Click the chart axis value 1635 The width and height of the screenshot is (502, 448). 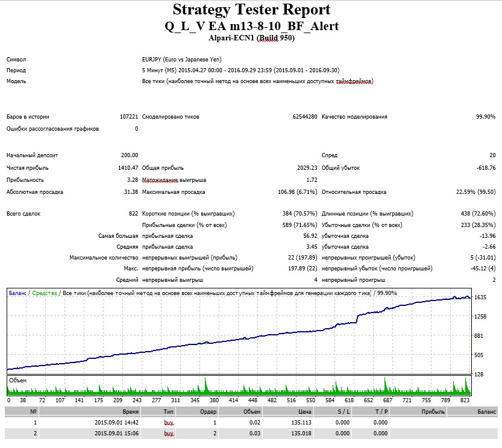coord(480,297)
